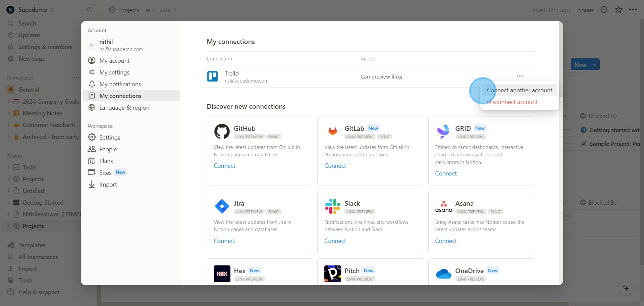Image resolution: width=644 pixels, height=306 pixels.
Task: Open workspace Settings section
Action: pos(131,137)
